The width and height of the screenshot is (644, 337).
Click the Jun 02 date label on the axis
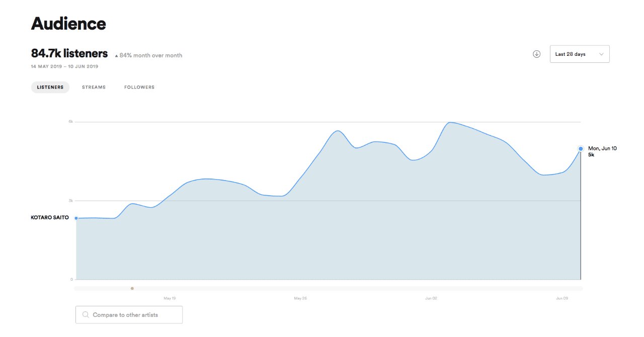click(431, 298)
